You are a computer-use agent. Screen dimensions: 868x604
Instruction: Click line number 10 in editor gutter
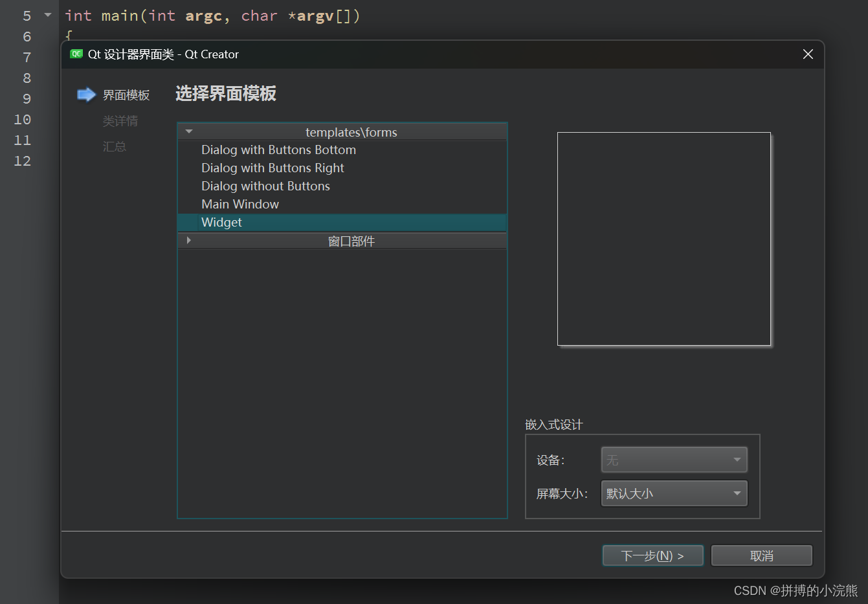[22, 119]
